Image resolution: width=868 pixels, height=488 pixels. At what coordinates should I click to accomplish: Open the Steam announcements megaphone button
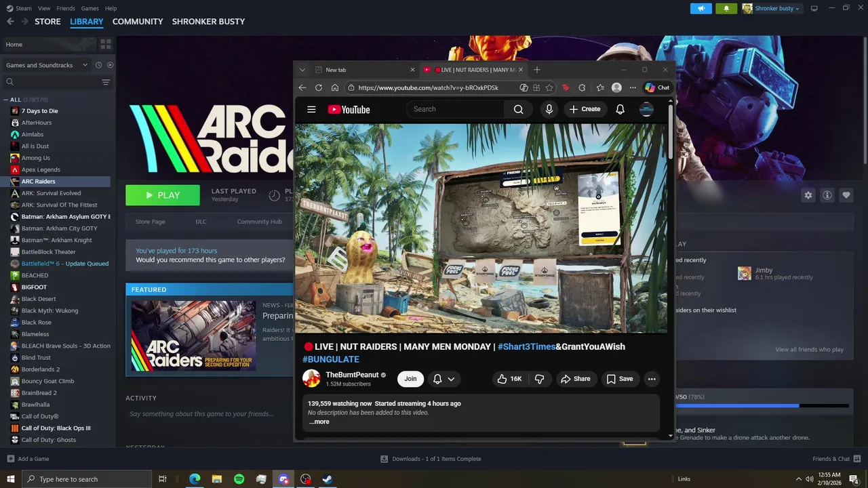[701, 8]
